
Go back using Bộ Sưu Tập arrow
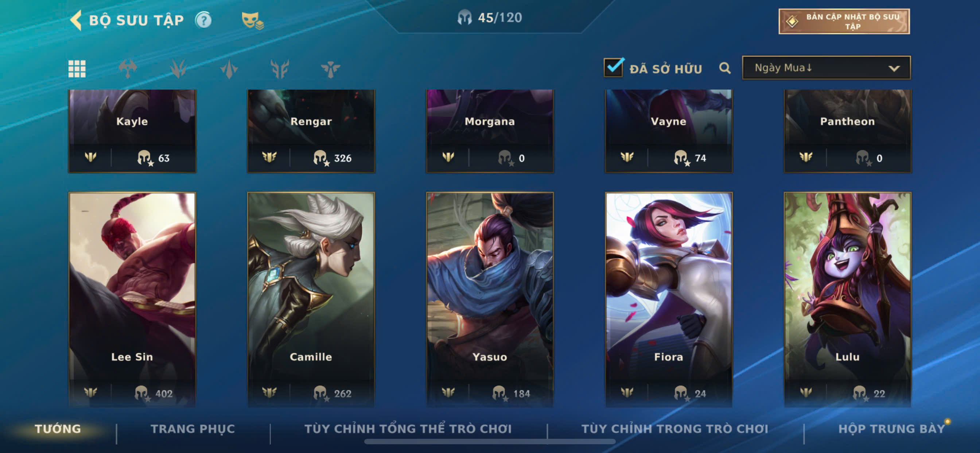click(76, 20)
